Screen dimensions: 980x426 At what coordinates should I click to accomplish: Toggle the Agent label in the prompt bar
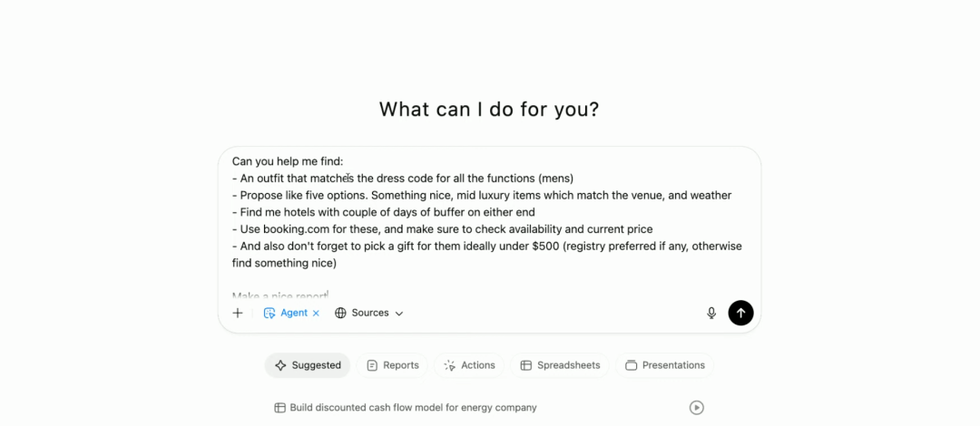pos(294,313)
